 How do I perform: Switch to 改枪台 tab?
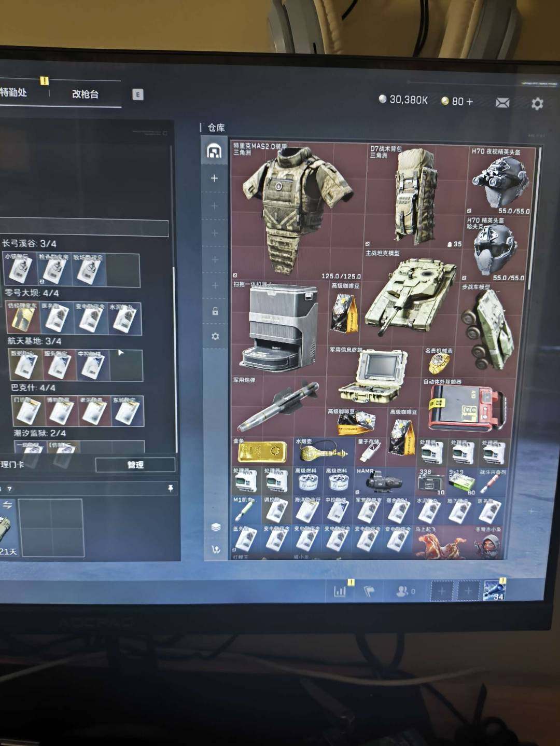coord(85,94)
